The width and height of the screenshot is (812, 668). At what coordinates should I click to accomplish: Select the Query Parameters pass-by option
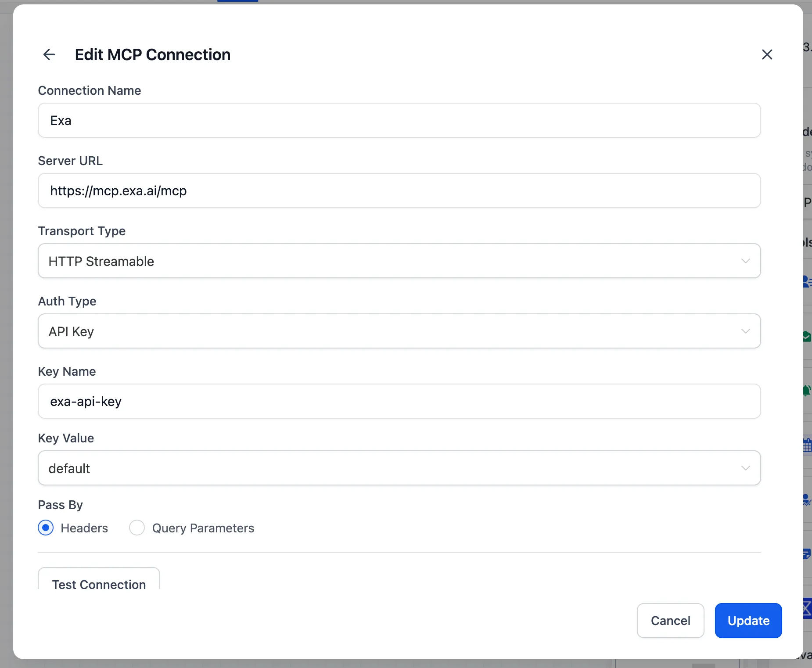pyautogui.click(x=137, y=528)
